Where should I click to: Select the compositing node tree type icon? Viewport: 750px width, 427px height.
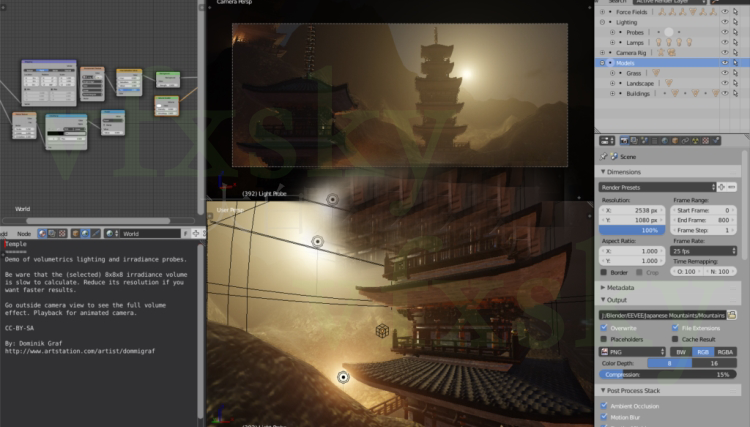(52, 233)
